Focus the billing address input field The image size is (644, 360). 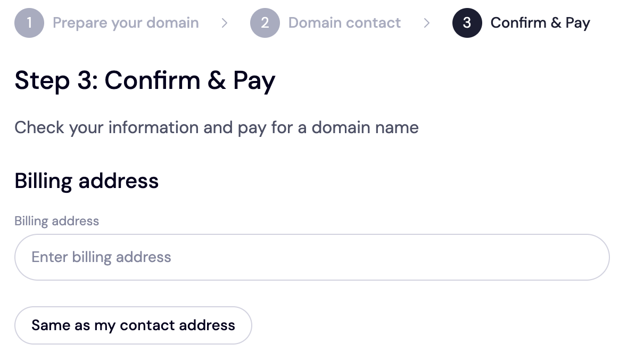[311, 257]
